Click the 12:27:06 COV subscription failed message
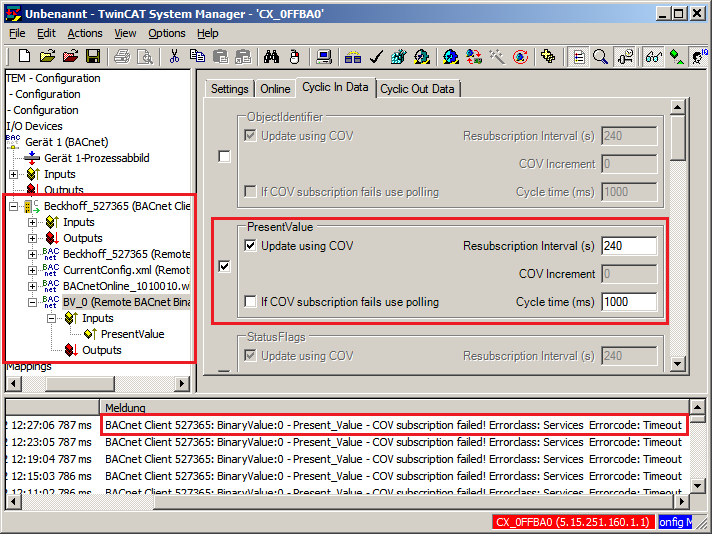The height and width of the screenshot is (534, 712). click(393, 425)
